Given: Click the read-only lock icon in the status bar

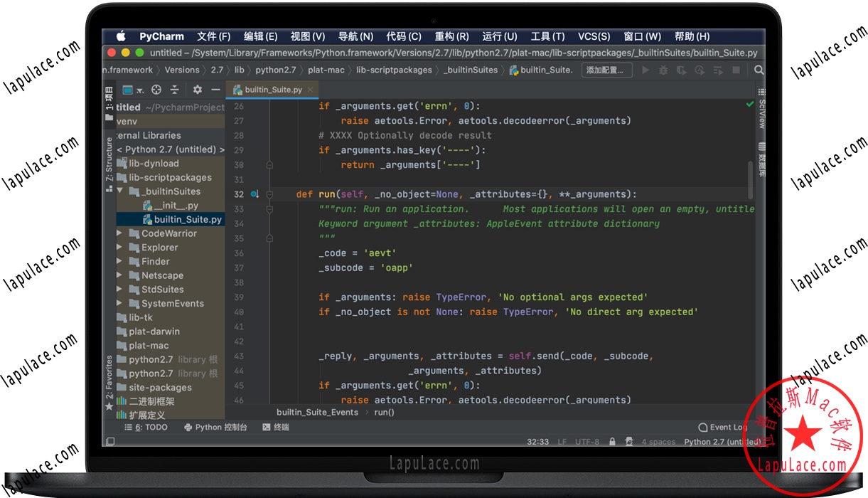Looking at the screenshot, I should (x=612, y=442).
